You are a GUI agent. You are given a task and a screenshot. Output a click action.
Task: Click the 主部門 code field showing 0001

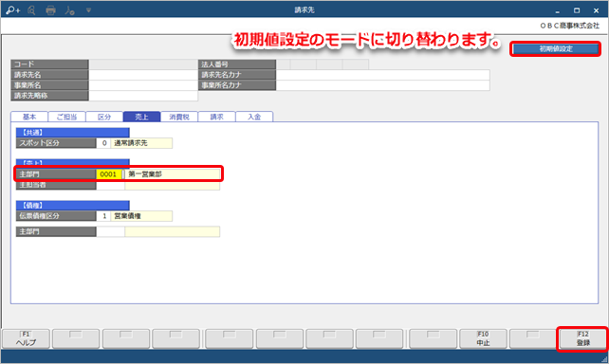[109, 174]
